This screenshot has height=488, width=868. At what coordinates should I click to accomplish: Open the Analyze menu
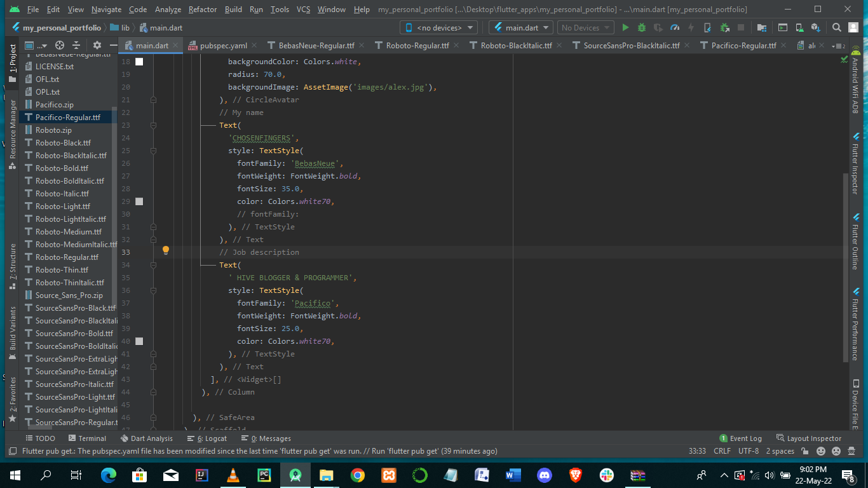[168, 10]
